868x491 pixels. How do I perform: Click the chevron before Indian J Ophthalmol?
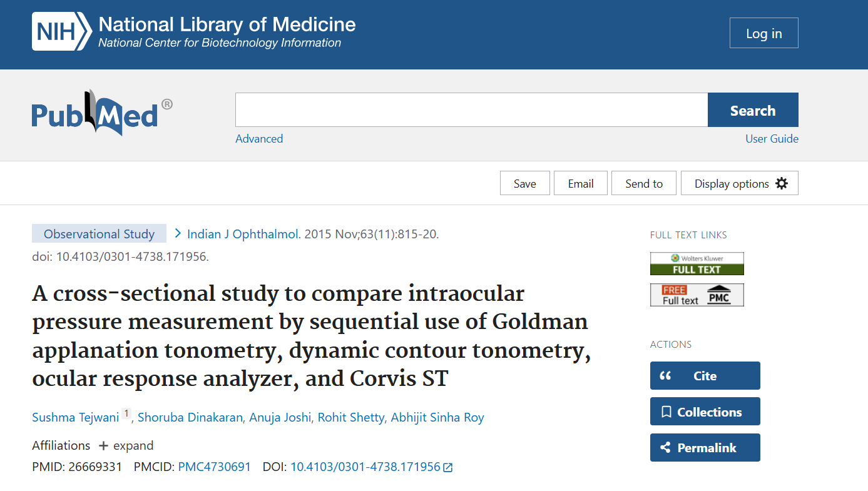[177, 233]
